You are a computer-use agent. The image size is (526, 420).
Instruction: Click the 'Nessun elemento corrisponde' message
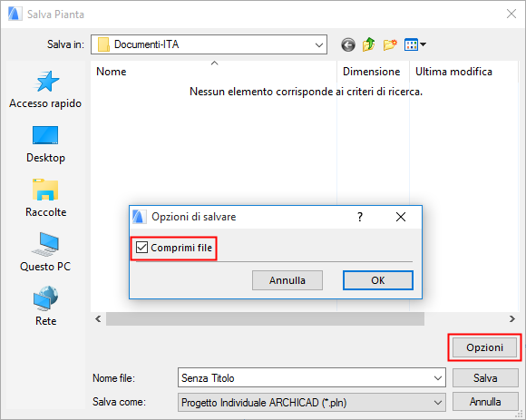tap(306, 92)
